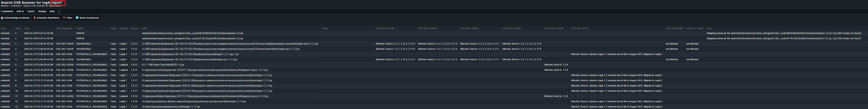This screenshot has height=109, width=868.
Task: Sort by the CVE-2021-45046 column header
Action: 427,29
